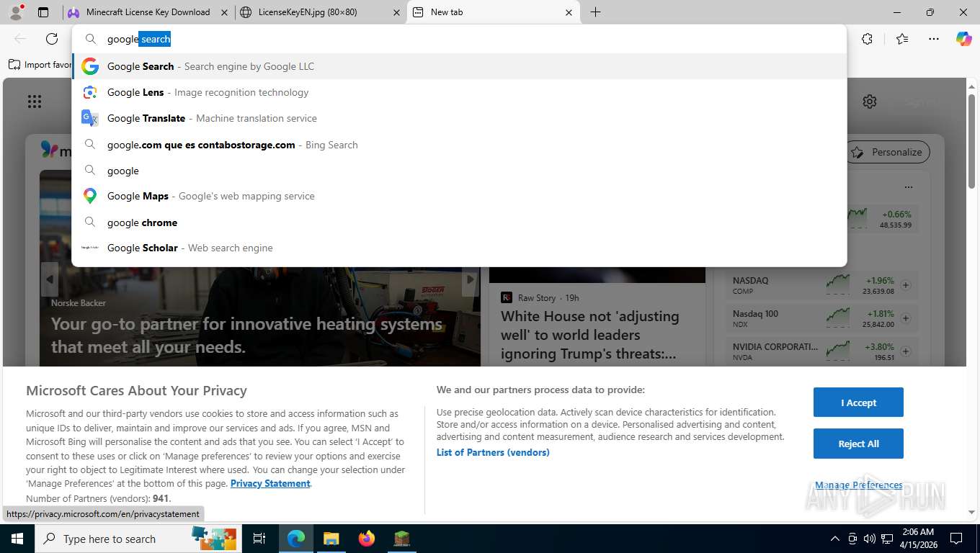Image resolution: width=980 pixels, height=553 pixels.
Task: Open File Explorer from taskbar
Action: (x=331, y=539)
